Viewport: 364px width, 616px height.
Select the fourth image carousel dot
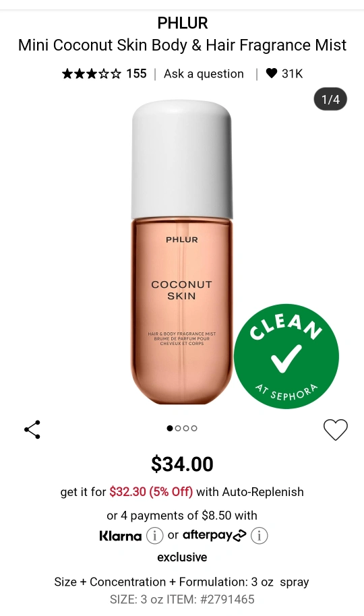click(x=194, y=428)
